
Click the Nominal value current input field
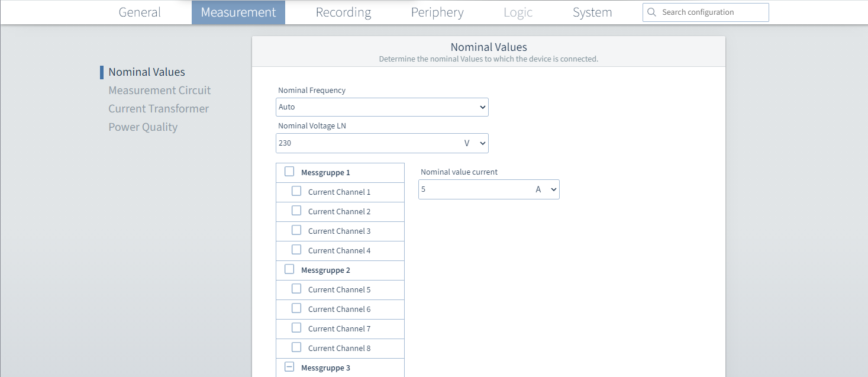(x=472, y=189)
